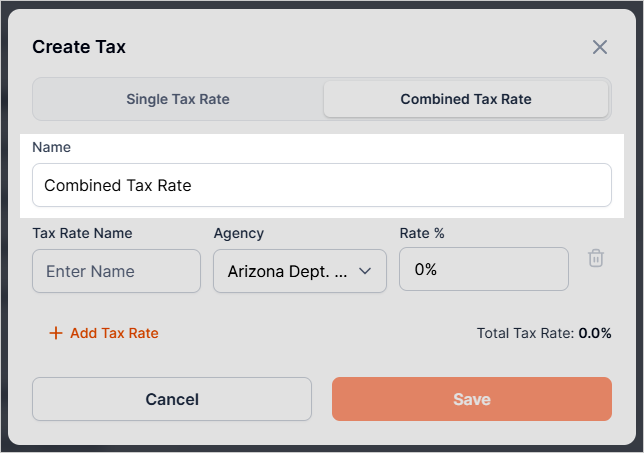Click the Enter Name tax rate field
This screenshot has height=453, width=644.
(116, 271)
